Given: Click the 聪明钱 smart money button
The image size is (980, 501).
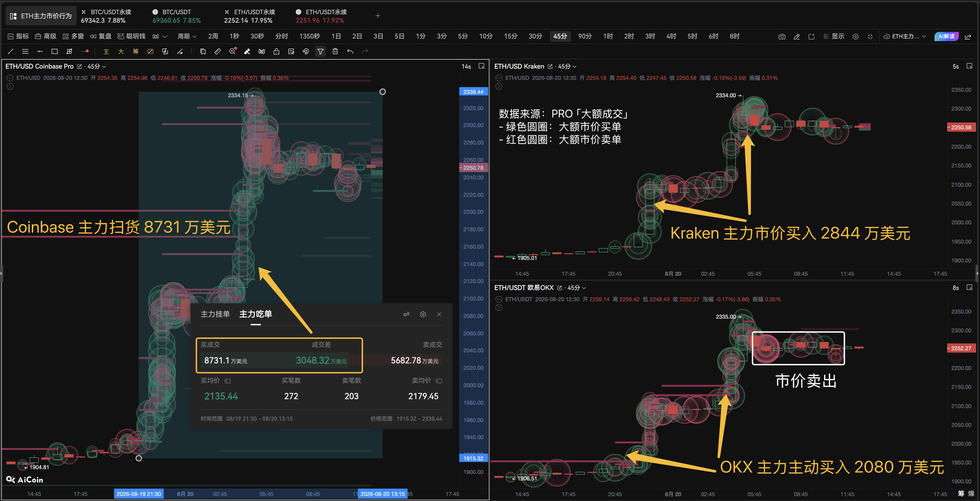Looking at the screenshot, I should pyautogui.click(x=131, y=36).
